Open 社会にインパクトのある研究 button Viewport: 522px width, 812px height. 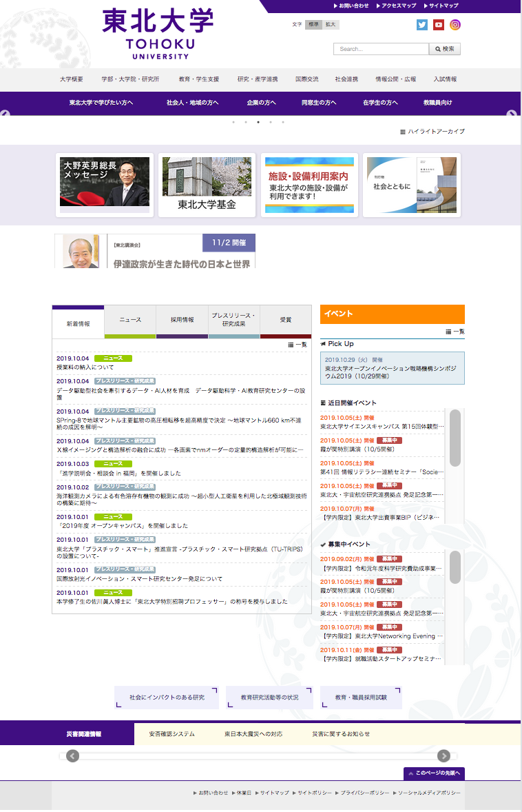167,698
